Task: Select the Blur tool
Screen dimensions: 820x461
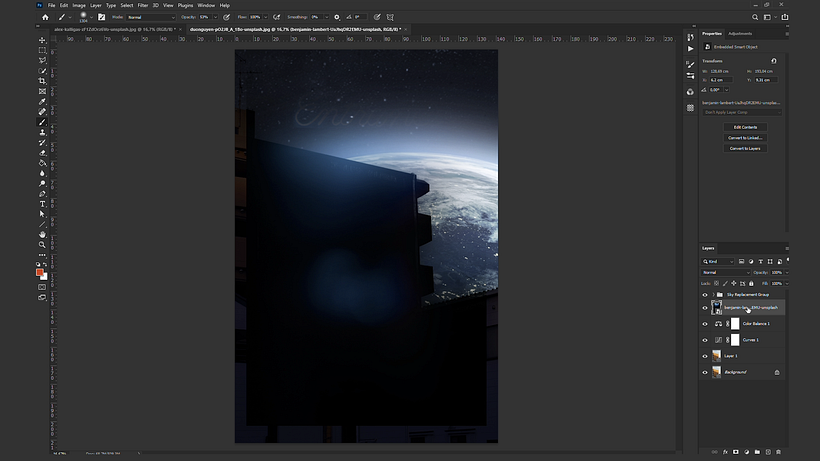Action: coord(42,173)
